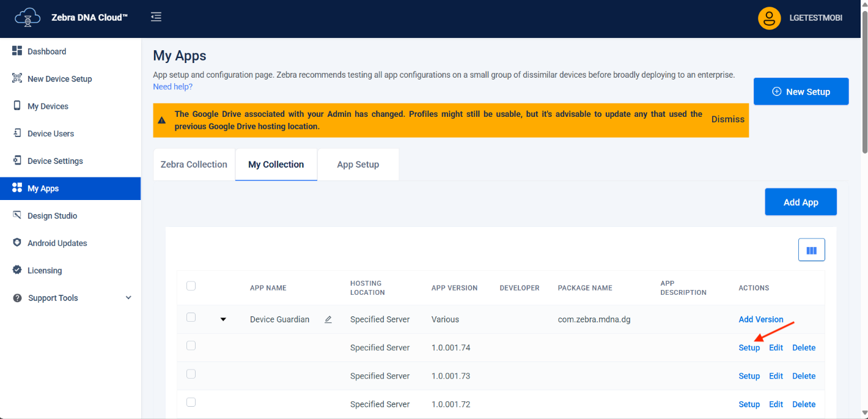Click the edit pencil beside Device Guardian
The image size is (868, 419).
[x=328, y=319]
